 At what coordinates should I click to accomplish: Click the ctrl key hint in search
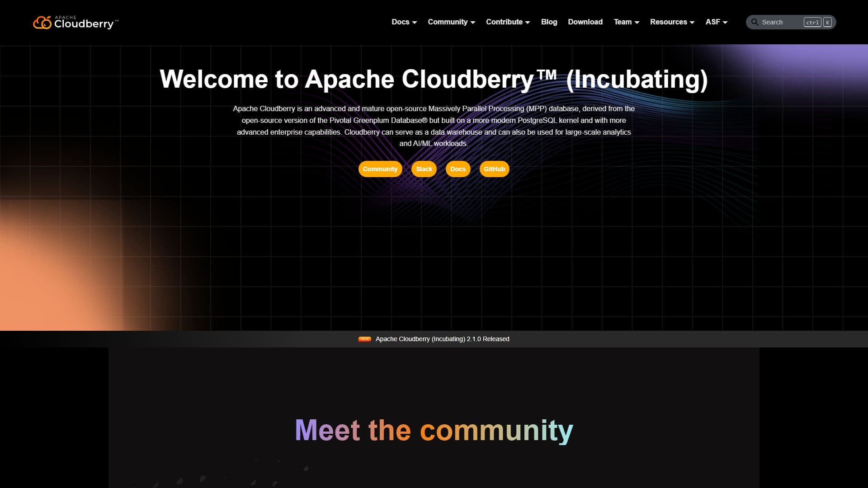point(812,22)
